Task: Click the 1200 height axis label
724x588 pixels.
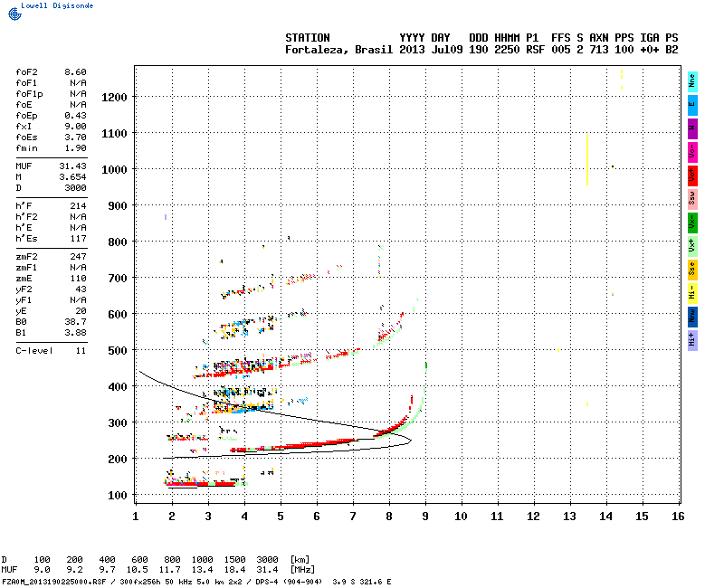Action: click(x=114, y=98)
